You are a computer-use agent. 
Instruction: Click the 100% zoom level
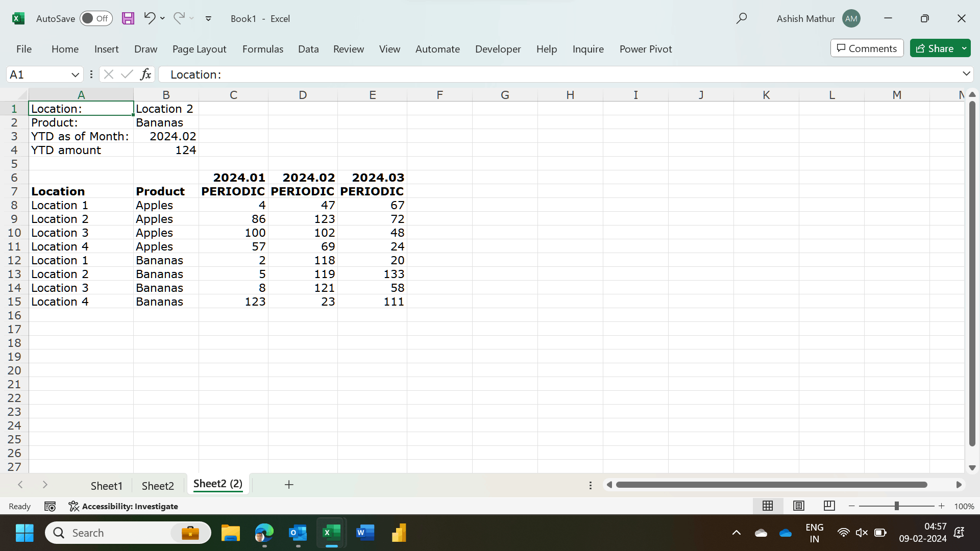pos(964,506)
